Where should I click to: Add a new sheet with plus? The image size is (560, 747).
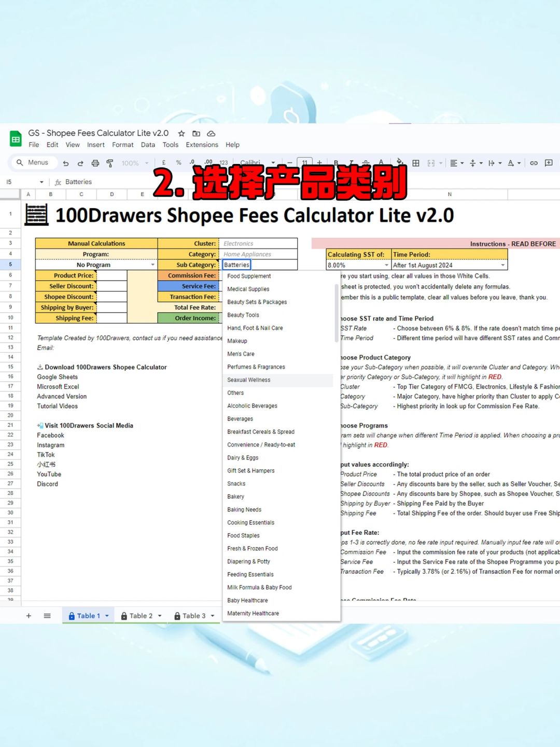click(29, 616)
